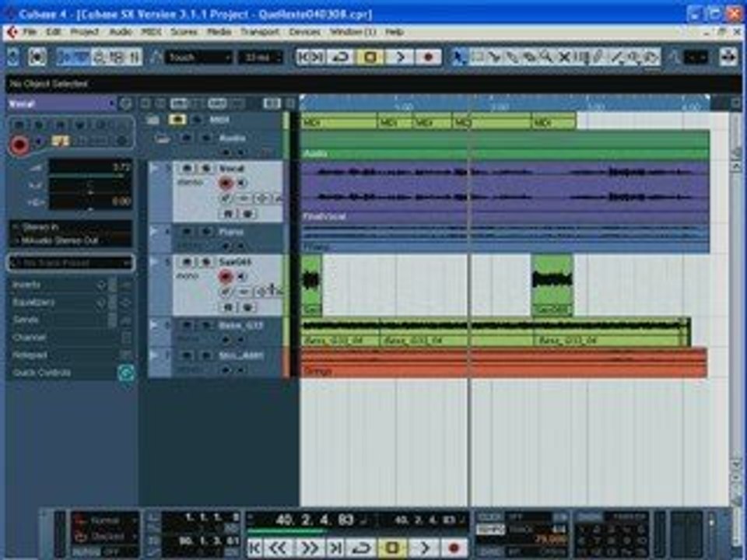The width and height of the screenshot is (747, 560).
Task: Click the Edit channel settings icon beside Vocal
Action: tap(125, 103)
